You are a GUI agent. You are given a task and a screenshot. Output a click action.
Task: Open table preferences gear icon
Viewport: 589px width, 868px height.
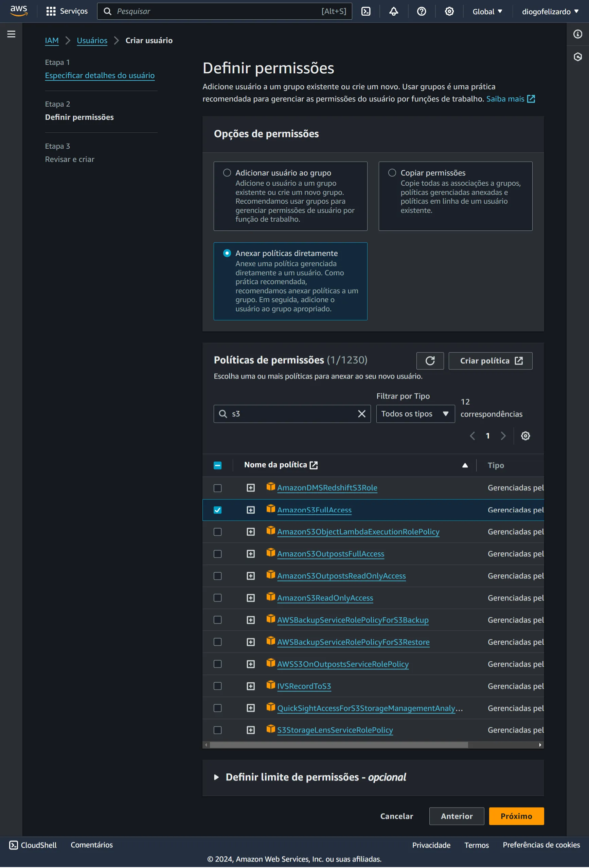[525, 436]
